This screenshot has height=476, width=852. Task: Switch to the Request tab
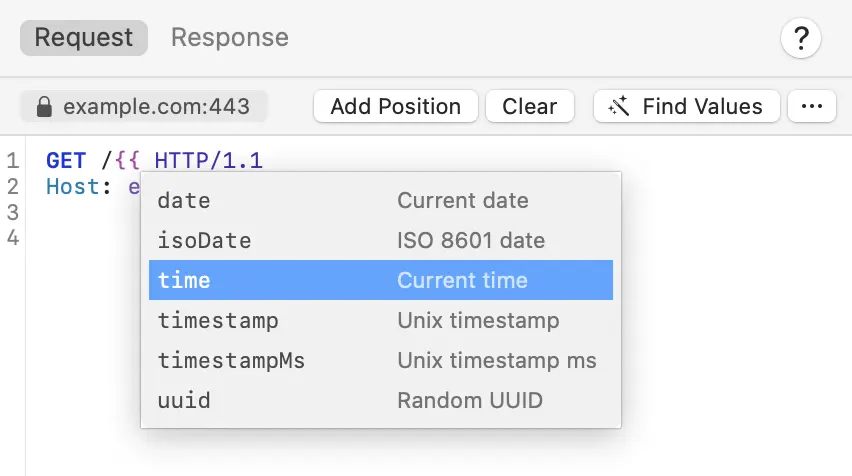84,38
